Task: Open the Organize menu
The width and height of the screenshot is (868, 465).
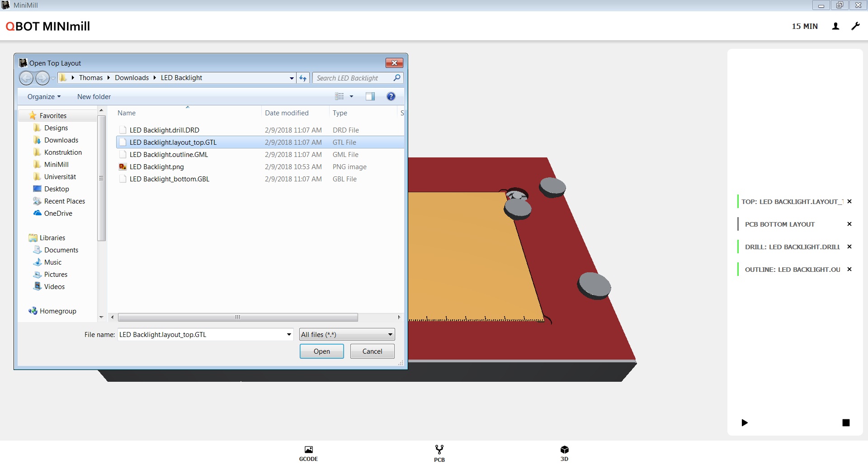Action: 44,97
